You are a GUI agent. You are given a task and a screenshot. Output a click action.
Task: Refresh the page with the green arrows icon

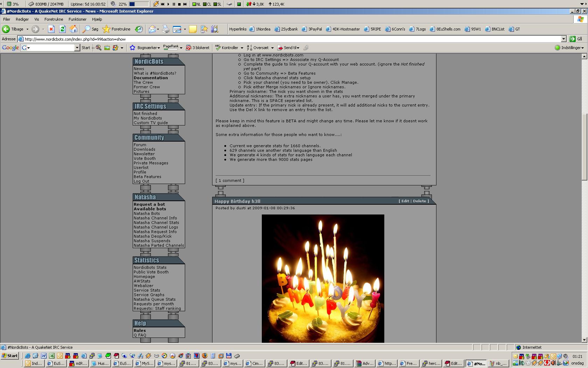tap(62, 29)
